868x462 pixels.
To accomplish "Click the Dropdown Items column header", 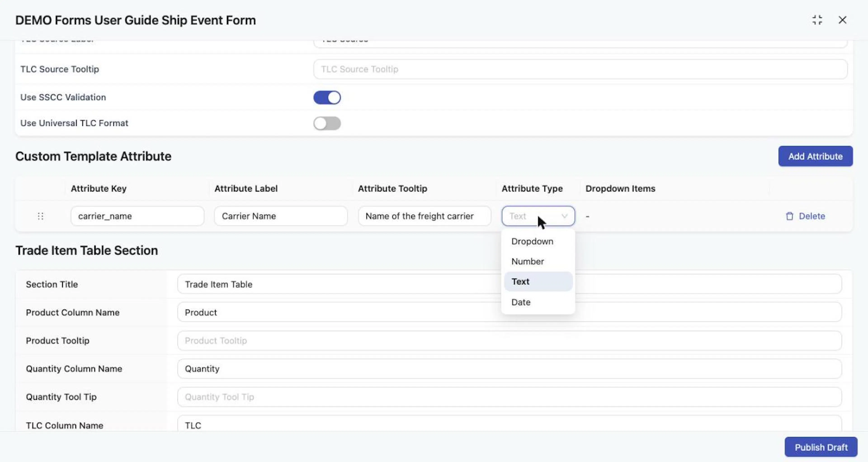I will point(620,188).
